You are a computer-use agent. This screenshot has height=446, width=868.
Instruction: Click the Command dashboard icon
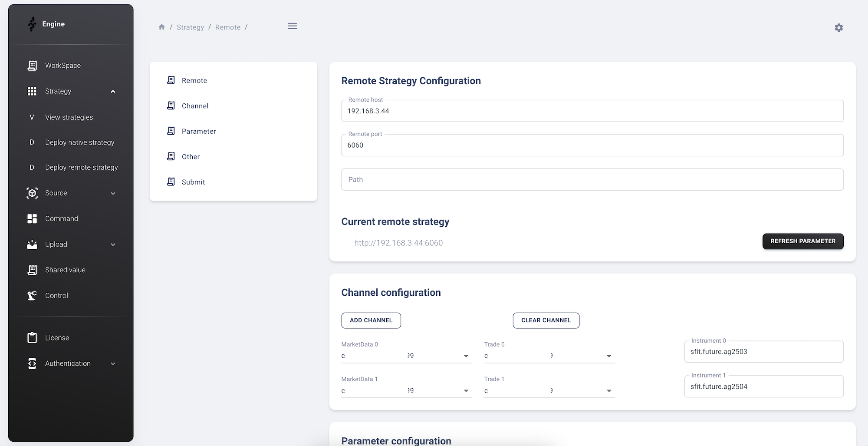click(x=32, y=219)
